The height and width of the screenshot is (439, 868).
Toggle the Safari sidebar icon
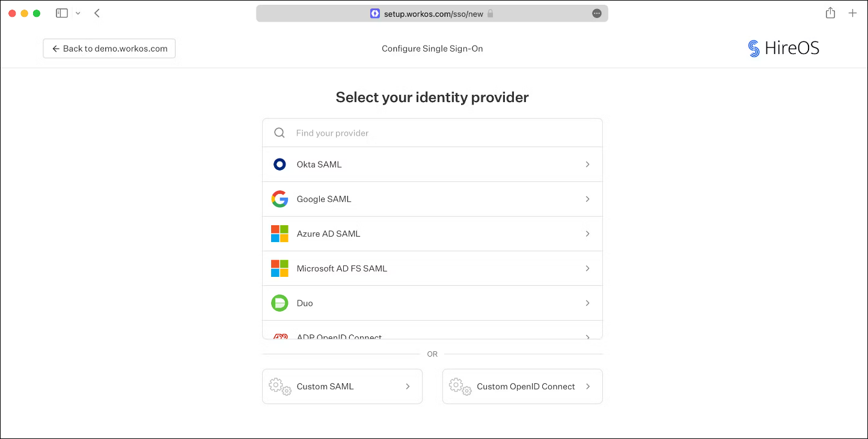[62, 13]
